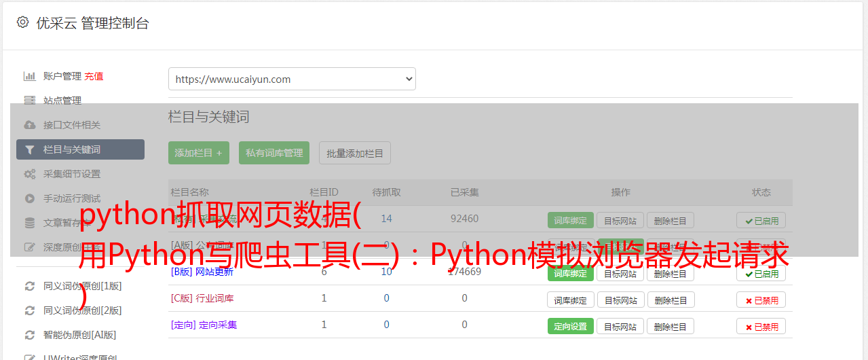The height and width of the screenshot is (360, 868).
Task: Click 目标网站 for [B版] 网站更新
Action: [620, 273]
